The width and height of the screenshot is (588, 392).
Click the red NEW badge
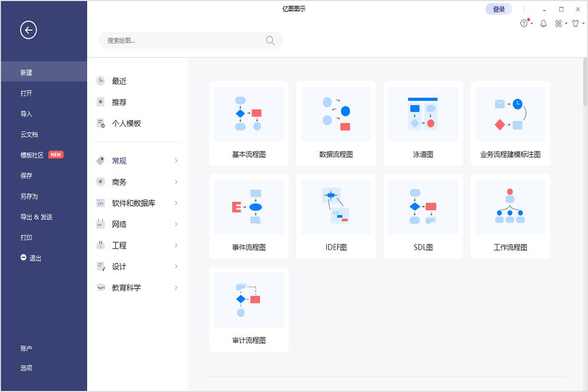coord(56,155)
